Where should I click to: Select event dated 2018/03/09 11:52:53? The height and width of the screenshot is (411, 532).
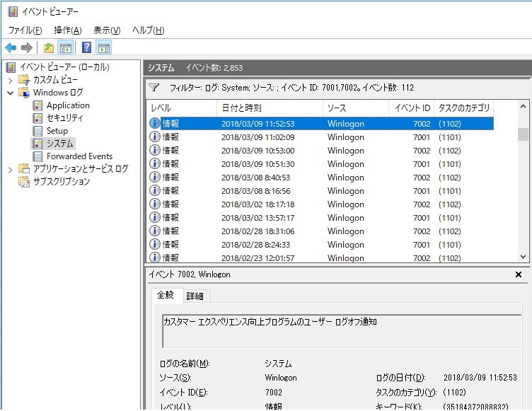click(321, 124)
